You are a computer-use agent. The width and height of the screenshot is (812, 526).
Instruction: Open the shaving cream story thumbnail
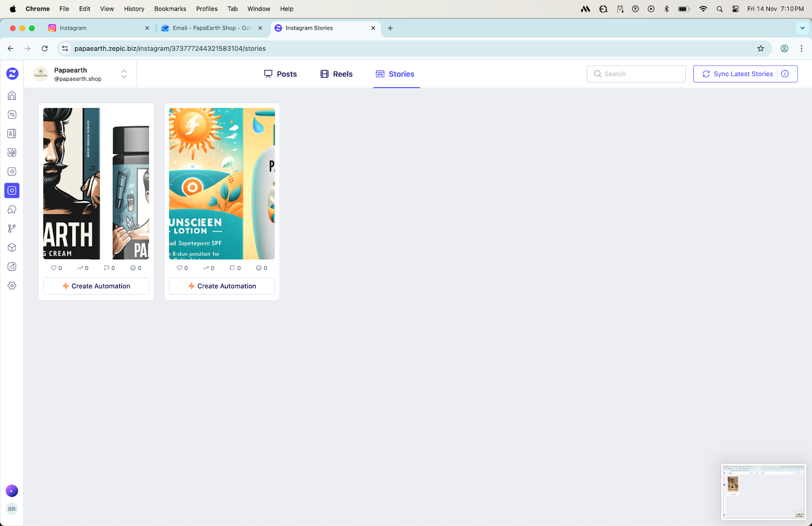tap(96, 184)
